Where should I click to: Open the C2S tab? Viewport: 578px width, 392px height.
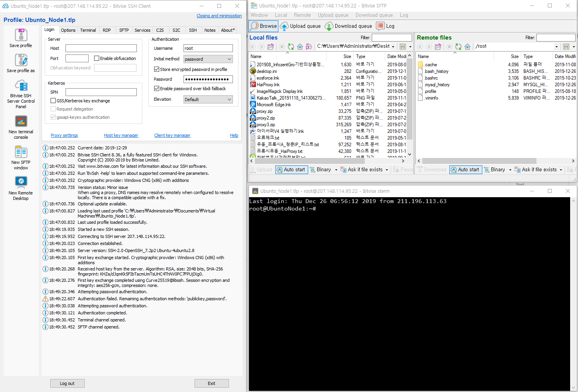[160, 30]
